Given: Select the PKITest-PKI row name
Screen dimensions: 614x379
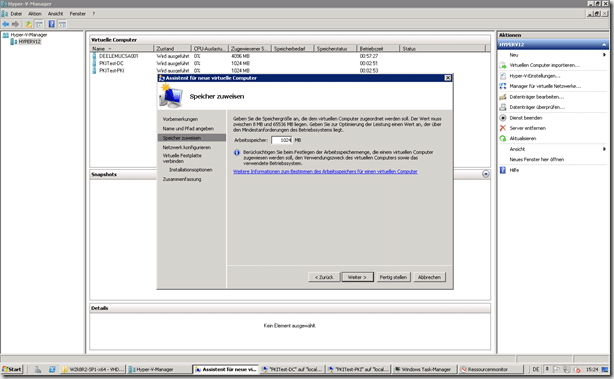Looking at the screenshot, I should pyautogui.click(x=112, y=71).
